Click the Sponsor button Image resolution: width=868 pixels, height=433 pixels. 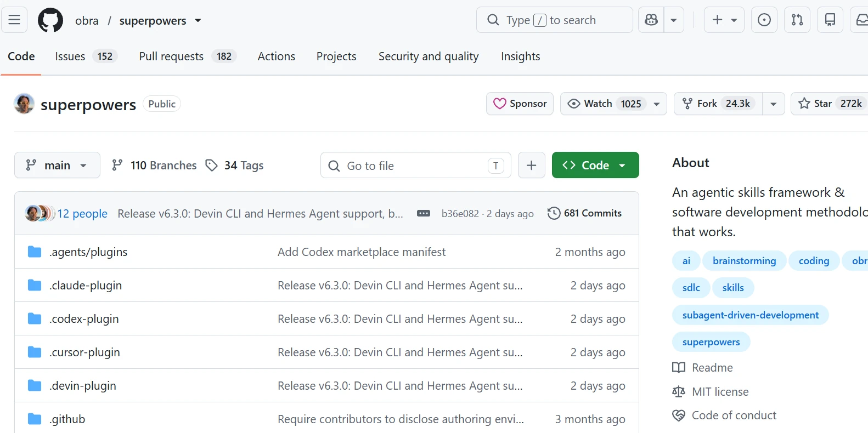coord(520,104)
